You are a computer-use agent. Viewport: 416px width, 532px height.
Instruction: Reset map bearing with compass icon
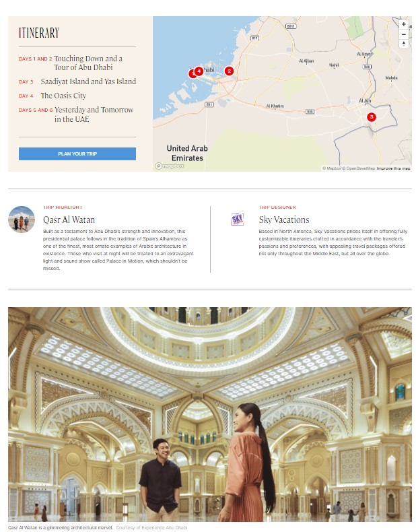click(403, 44)
